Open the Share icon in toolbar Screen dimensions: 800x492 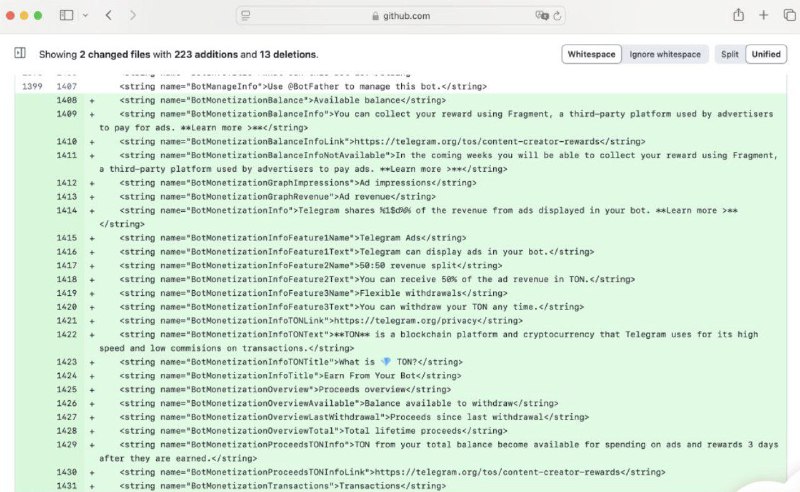pos(738,15)
